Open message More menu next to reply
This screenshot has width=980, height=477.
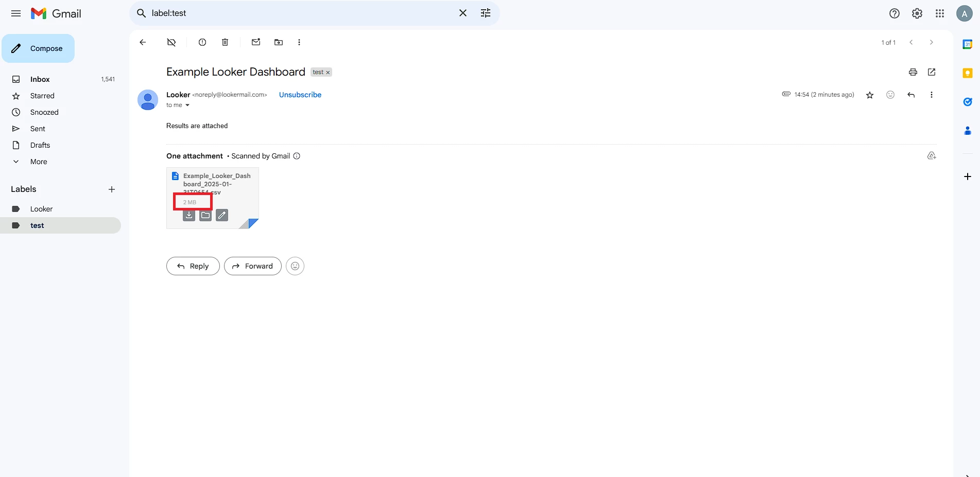point(932,95)
